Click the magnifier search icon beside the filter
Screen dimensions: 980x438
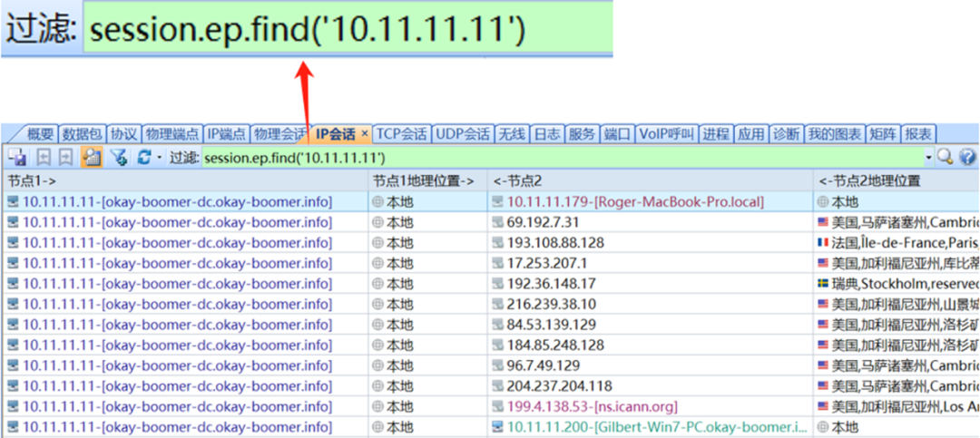pos(945,158)
